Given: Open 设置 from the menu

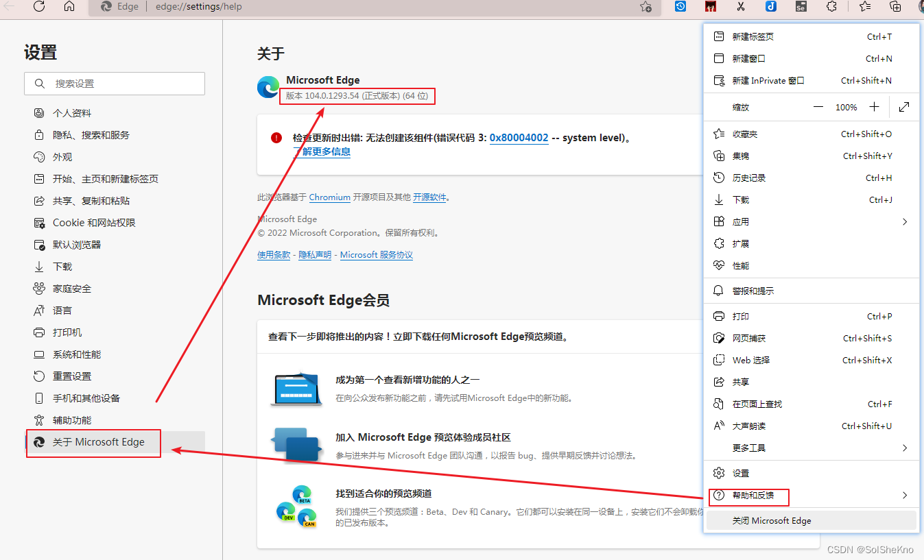Looking at the screenshot, I should click(812, 473).
